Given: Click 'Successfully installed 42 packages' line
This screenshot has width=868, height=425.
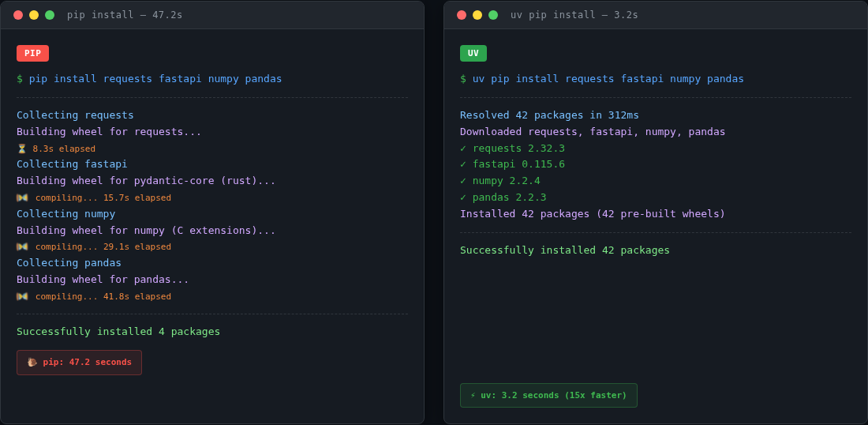Looking at the screenshot, I should pyautogui.click(x=565, y=250).
